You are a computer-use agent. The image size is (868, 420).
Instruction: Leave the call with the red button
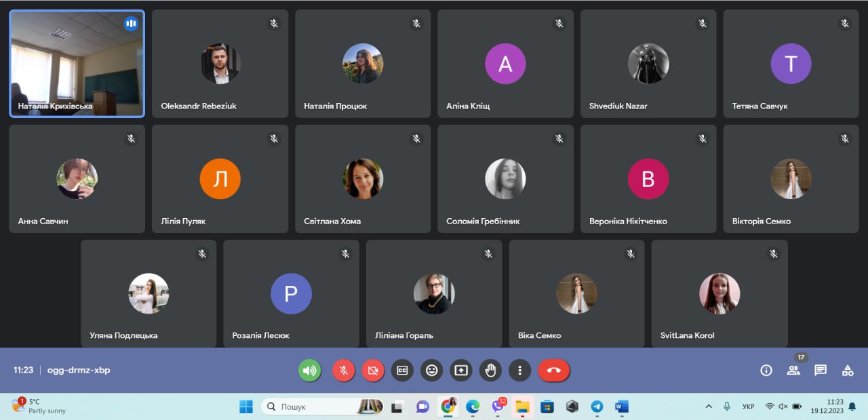pyautogui.click(x=553, y=370)
